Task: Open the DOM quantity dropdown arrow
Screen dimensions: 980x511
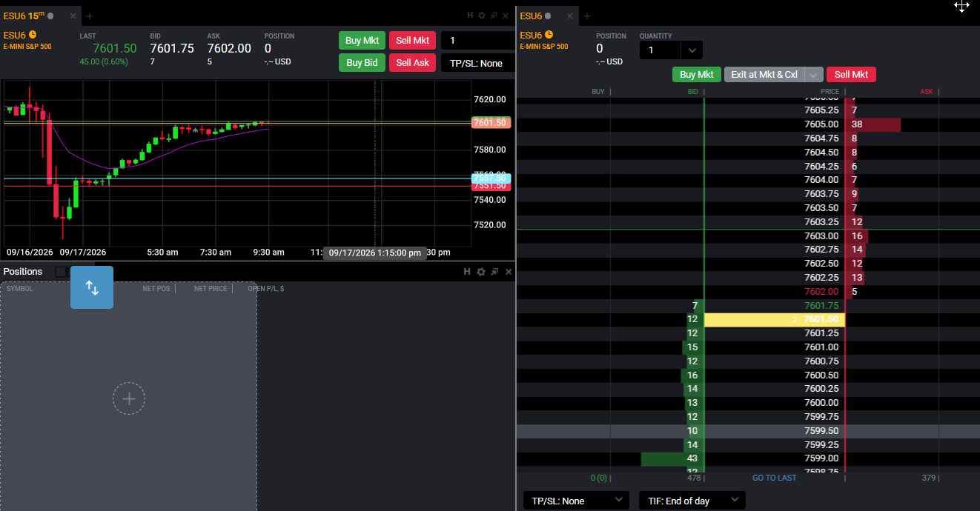Action: coord(692,50)
